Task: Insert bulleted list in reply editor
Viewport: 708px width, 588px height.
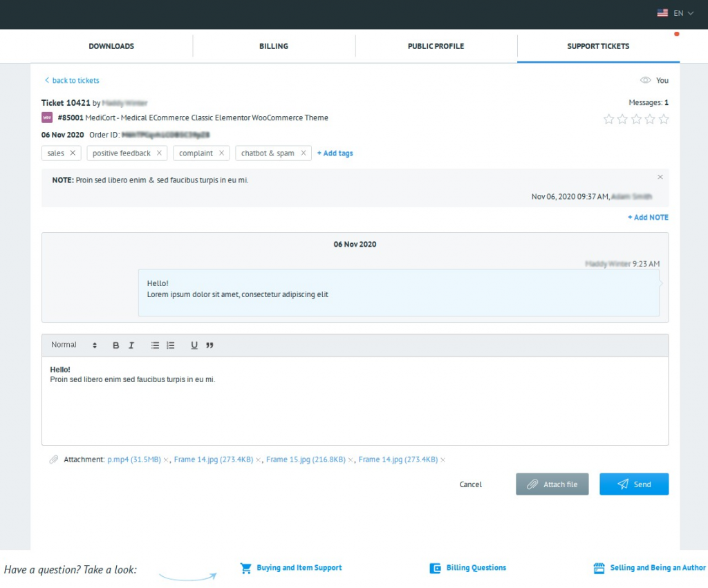Action: pyautogui.click(x=156, y=345)
